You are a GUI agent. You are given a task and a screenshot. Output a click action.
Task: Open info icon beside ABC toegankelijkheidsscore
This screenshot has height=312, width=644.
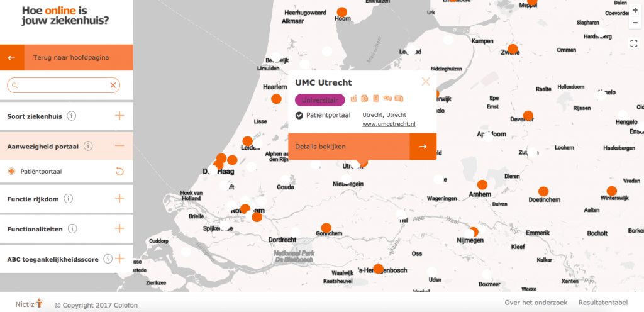108,259
